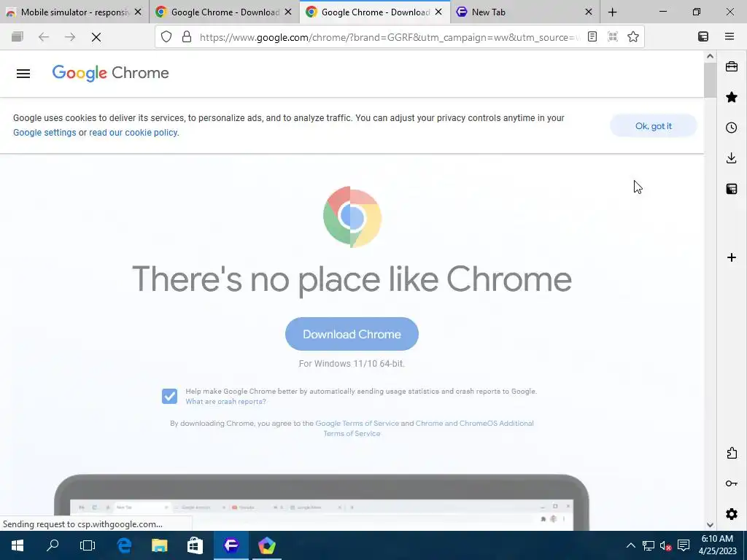This screenshot has width=747, height=560.
Task: Click the QR code icon in address bar
Action: point(613,36)
